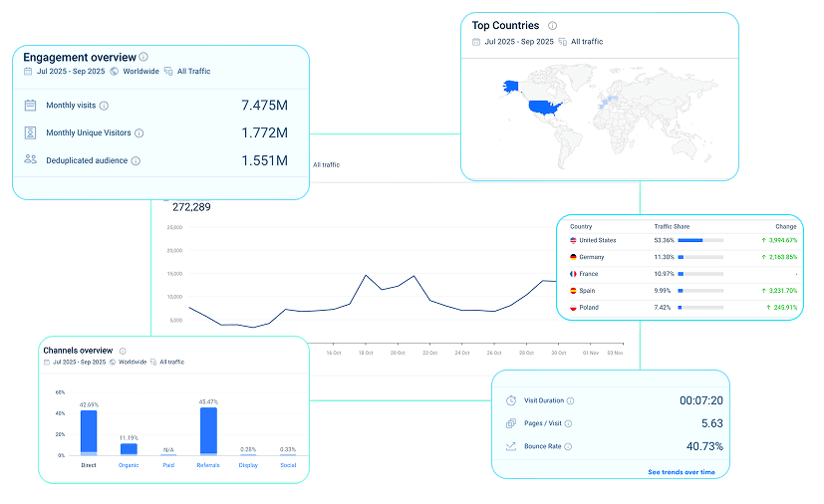824x504 pixels.
Task: Click the Monthly Unique Visitors person icon
Action: click(x=31, y=132)
